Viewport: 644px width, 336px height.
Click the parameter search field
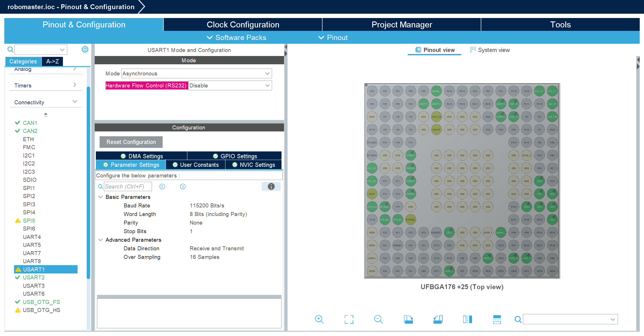pyautogui.click(x=127, y=187)
